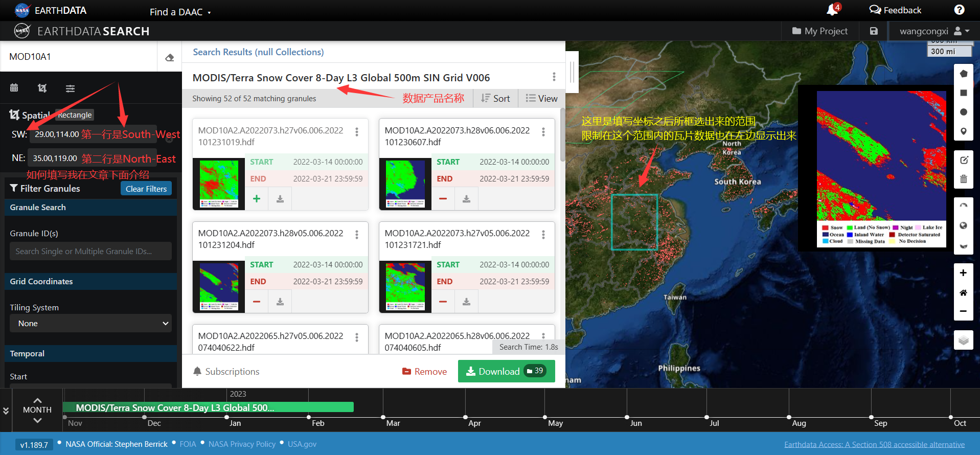
Task: Open the A2022073.h27v06 granule thumbnail
Action: coord(219,184)
